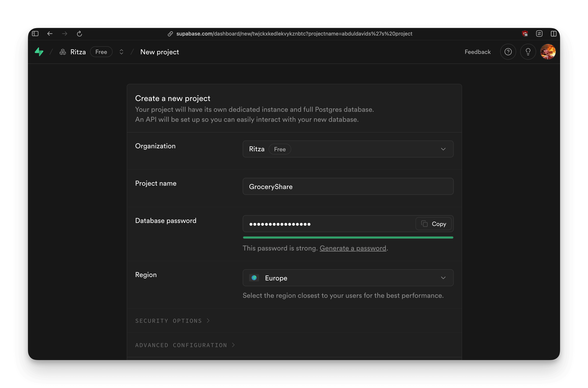Open the Safari extension settings icon
Screen dimensions: 588x388
[x=539, y=34]
